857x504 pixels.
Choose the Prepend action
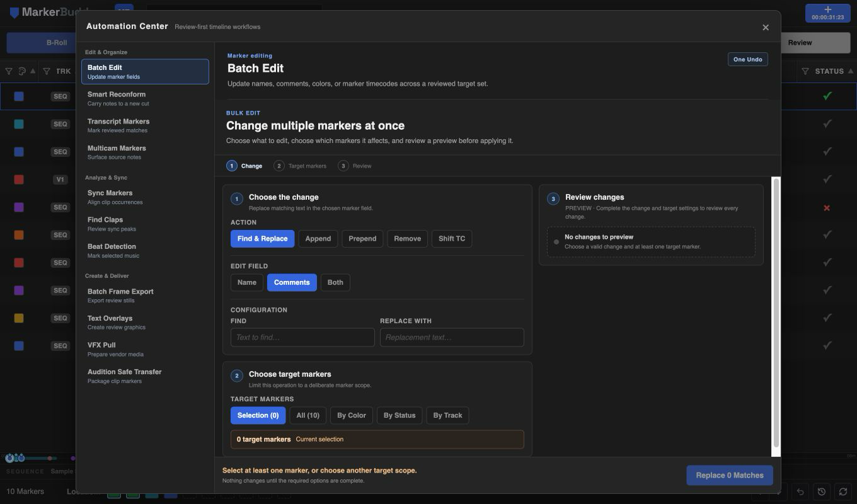(x=362, y=239)
